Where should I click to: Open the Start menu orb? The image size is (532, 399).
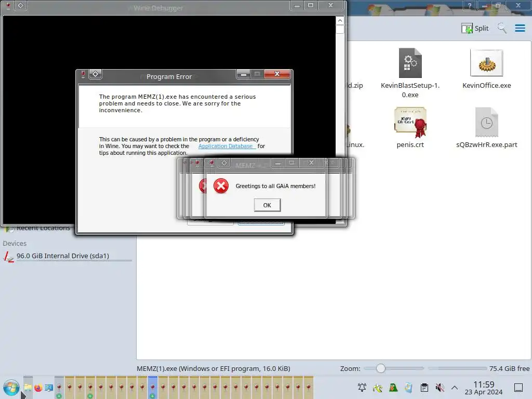click(11, 388)
